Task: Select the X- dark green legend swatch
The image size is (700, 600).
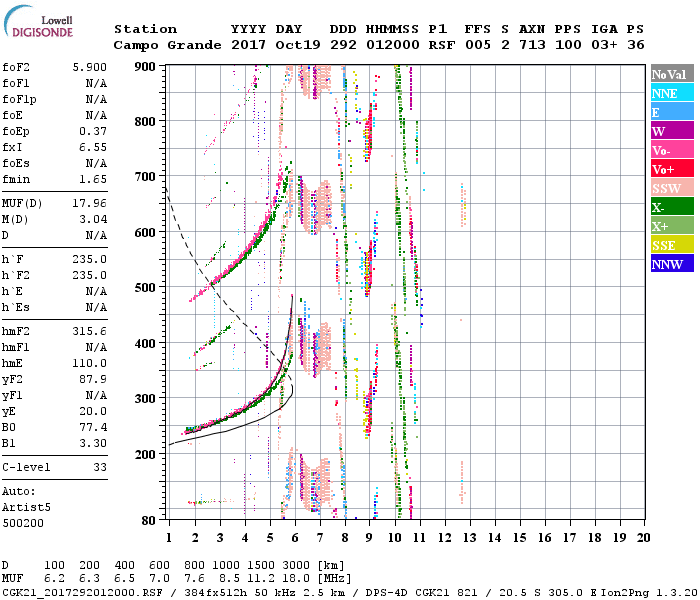Action: (672, 206)
